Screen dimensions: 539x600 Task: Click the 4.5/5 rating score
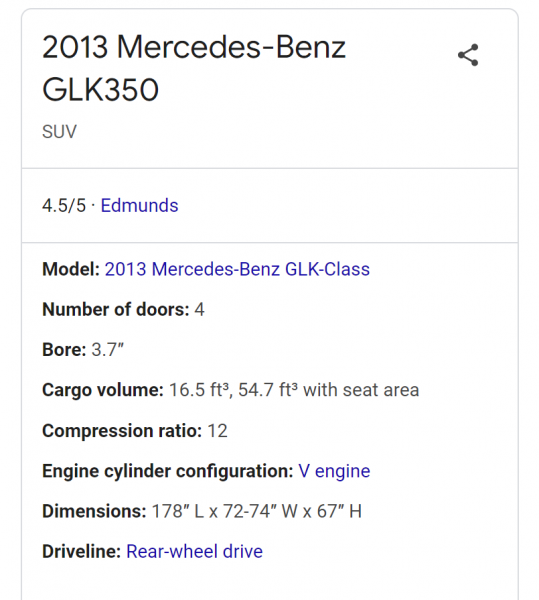pyautogui.click(x=64, y=205)
